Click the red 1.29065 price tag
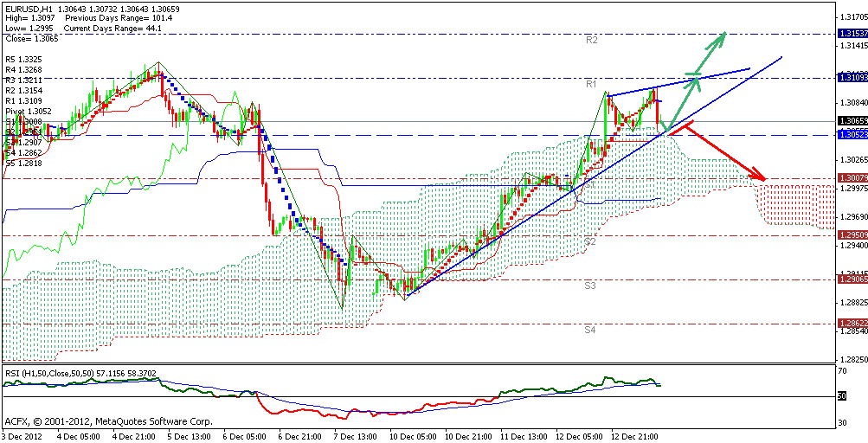 pyautogui.click(x=852, y=279)
